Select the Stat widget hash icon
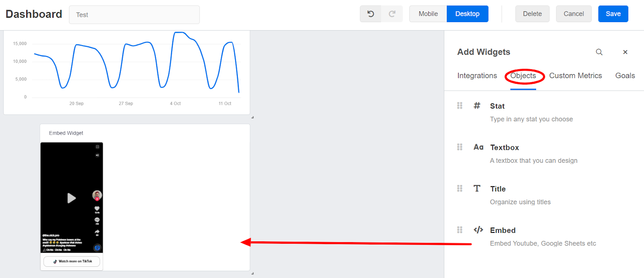Viewport: 644px width, 278px height. pyautogui.click(x=477, y=106)
